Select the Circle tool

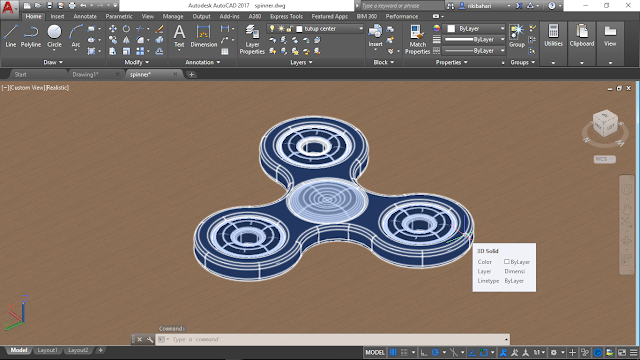click(54, 36)
